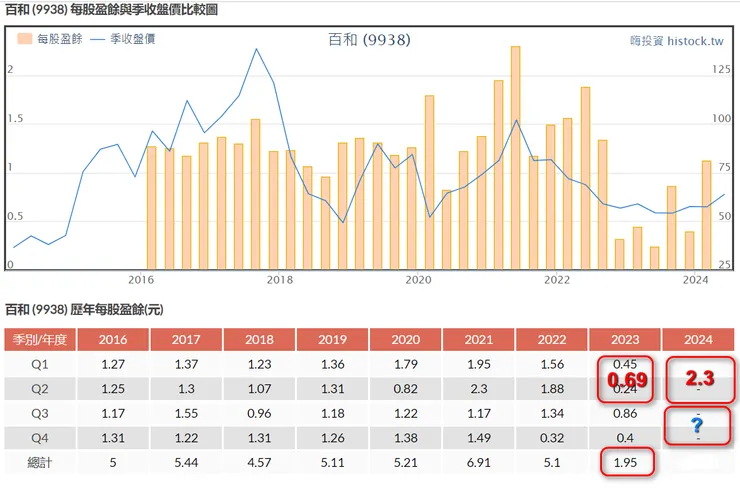This screenshot has height=490, width=740.
Task: Click the 季別/年度 table header
Action: [40, 339]
